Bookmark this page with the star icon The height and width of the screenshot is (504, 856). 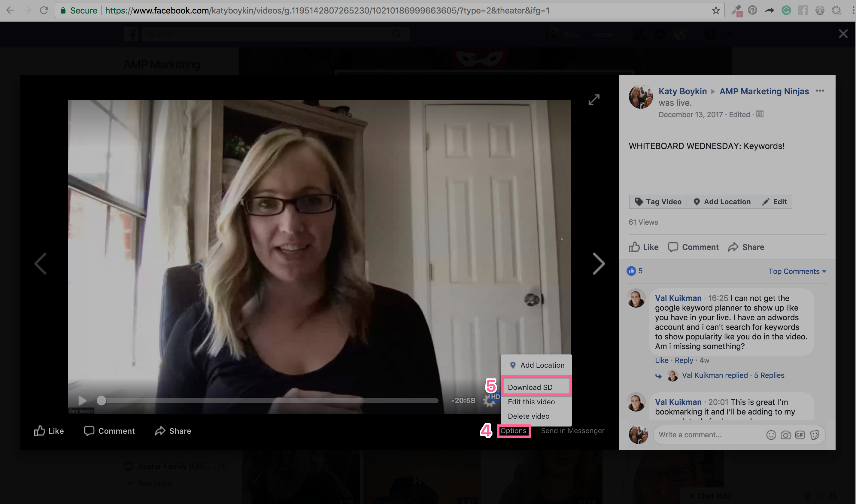pos(716,11)
